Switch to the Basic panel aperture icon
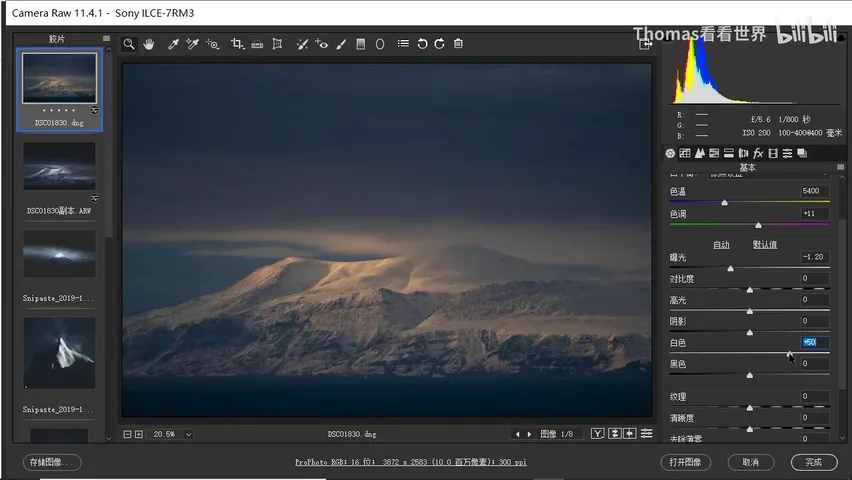 [670, 153]
